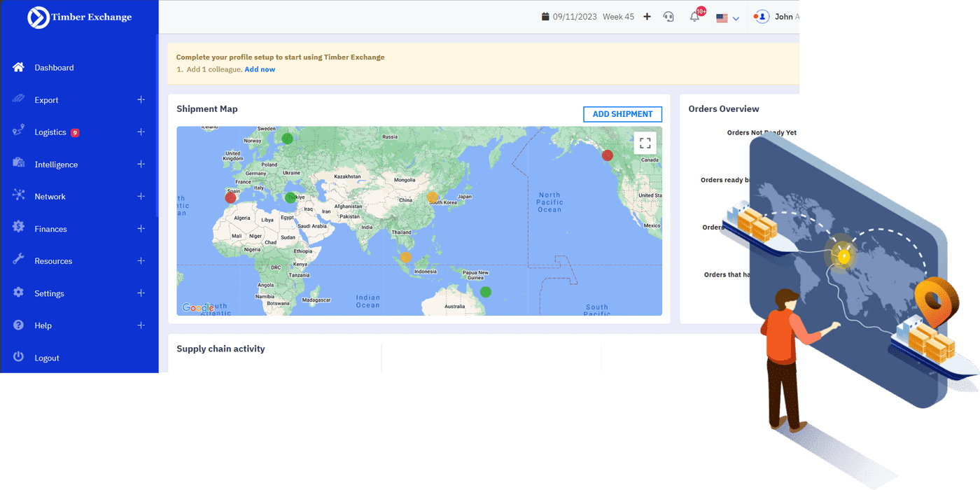This screenshot has height=490, width=980.
Task: Click the ADD SHIPMENT button
Action: click(x=622, y=114)
